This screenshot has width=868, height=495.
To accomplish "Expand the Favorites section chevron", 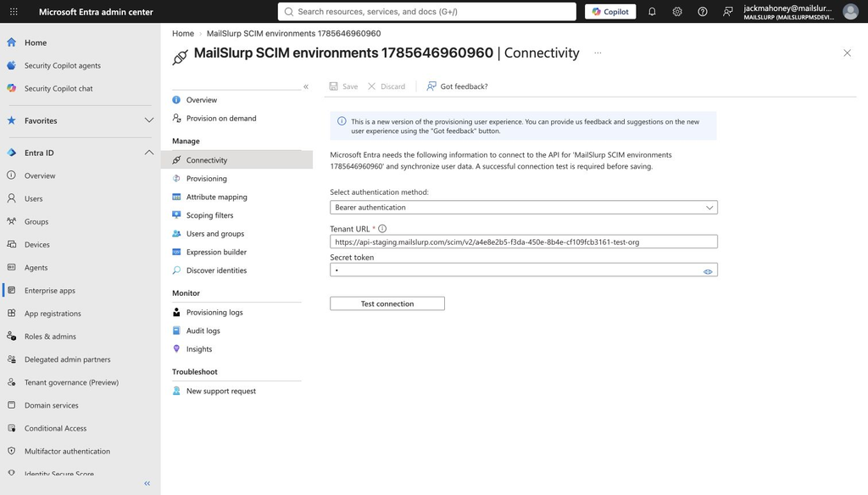I will 149,120.
